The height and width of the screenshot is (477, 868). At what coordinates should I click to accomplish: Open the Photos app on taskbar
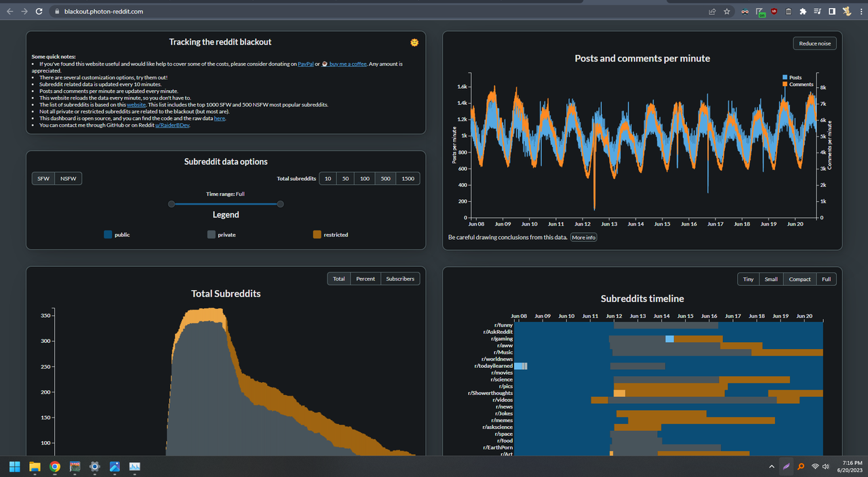pyautogui.click(x=115, y=466)
